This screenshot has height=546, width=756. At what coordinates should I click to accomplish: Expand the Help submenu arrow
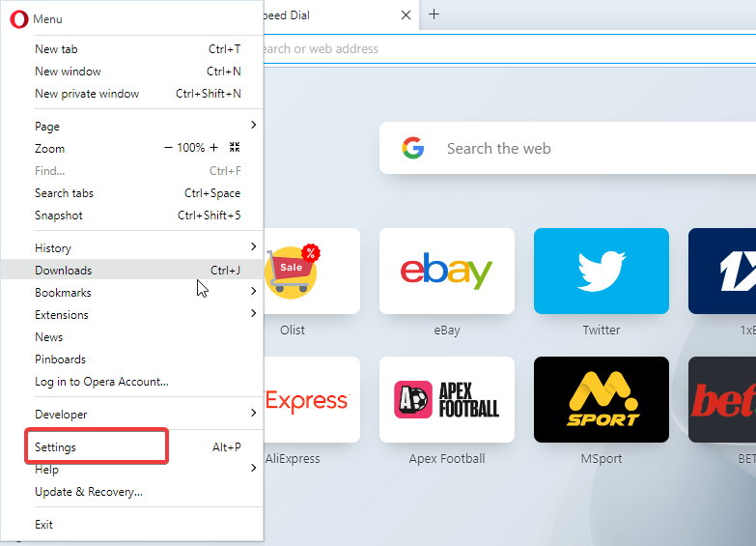[x=254, y=468]
